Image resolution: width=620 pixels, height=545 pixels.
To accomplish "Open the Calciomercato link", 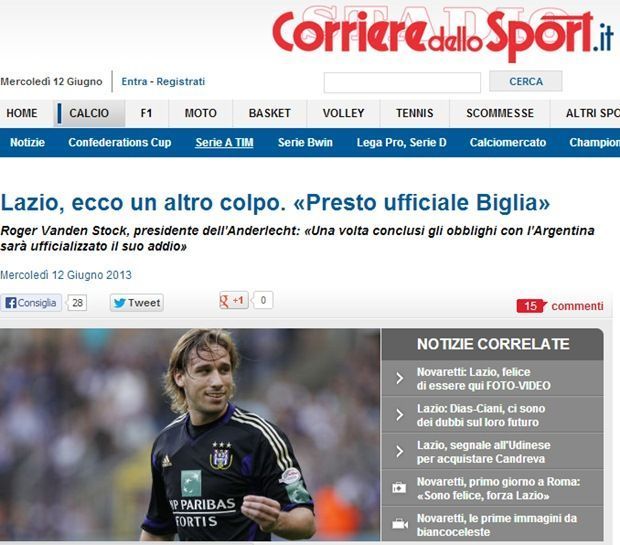I will (x=508, y=142).
